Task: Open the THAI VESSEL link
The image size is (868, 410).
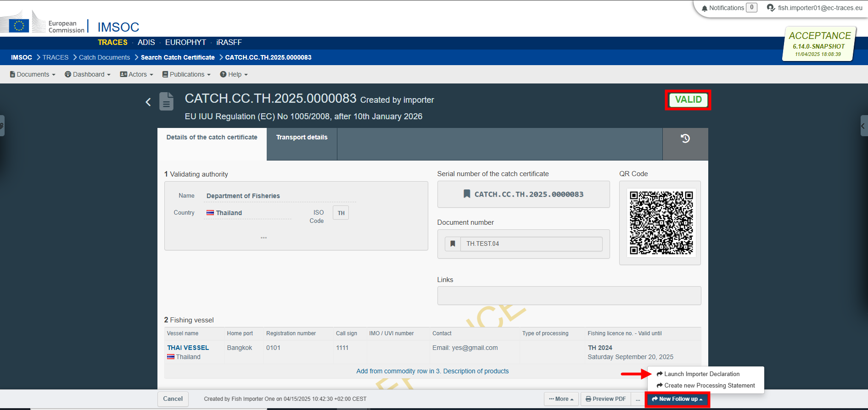Action: point(188,348)
